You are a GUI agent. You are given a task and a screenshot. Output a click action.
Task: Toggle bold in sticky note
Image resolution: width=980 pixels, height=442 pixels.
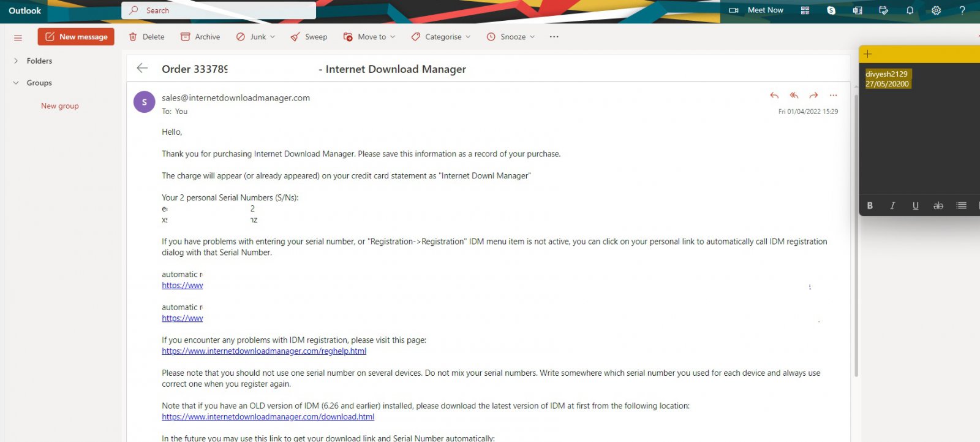870,206
